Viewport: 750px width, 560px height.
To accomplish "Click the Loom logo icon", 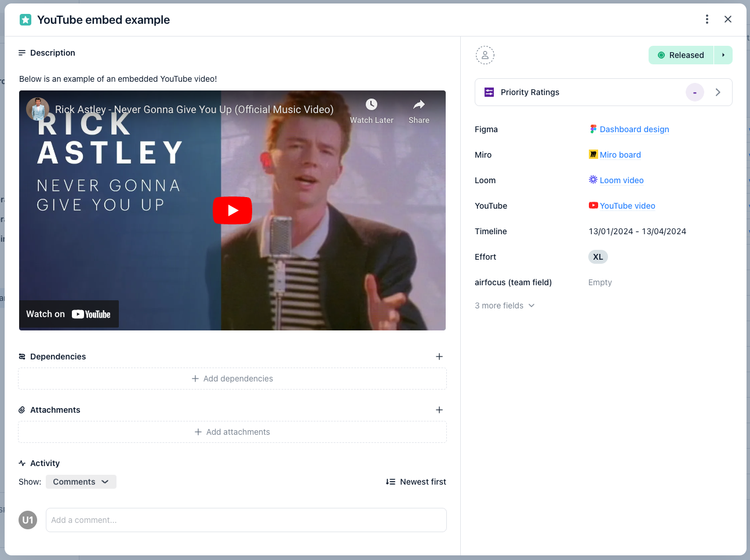I will click(x=593, y=180).
